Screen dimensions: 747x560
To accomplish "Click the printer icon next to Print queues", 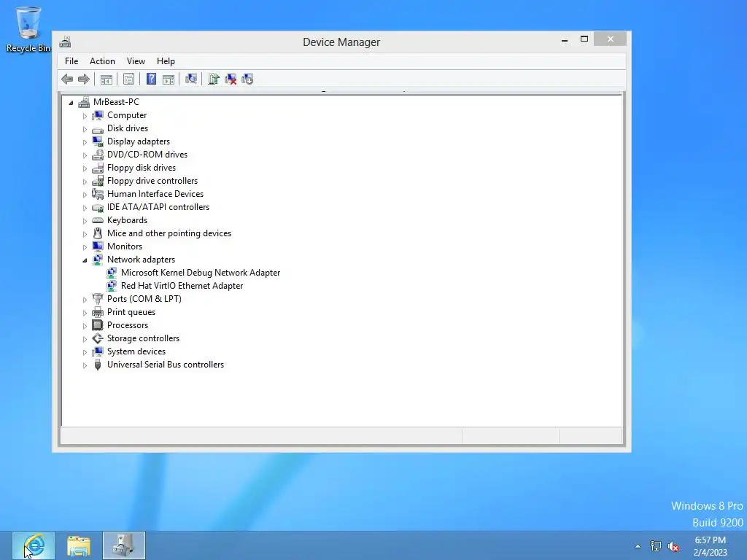I will tap(98, 312).
